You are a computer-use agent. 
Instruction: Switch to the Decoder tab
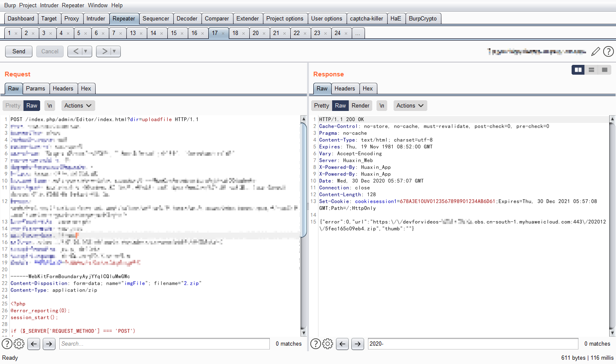pyautogui.click(x=187, y=18)
